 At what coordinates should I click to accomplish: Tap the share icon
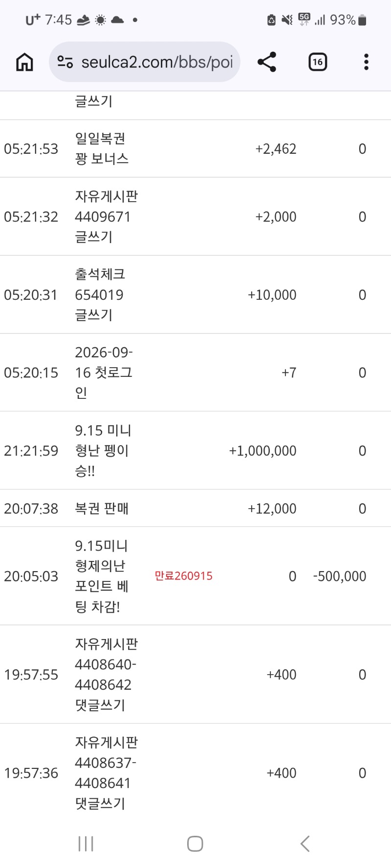pyautogui.click(x=267, y=62)
